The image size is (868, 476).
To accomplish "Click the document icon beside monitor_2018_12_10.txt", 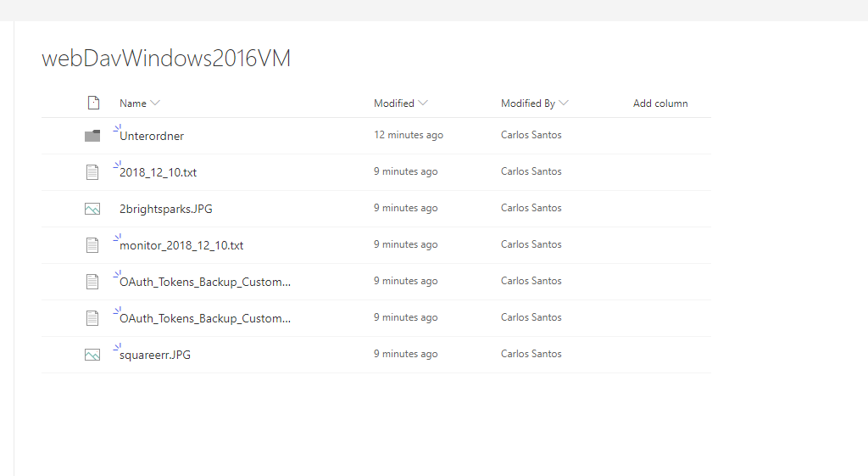I will tap(92, 245).
